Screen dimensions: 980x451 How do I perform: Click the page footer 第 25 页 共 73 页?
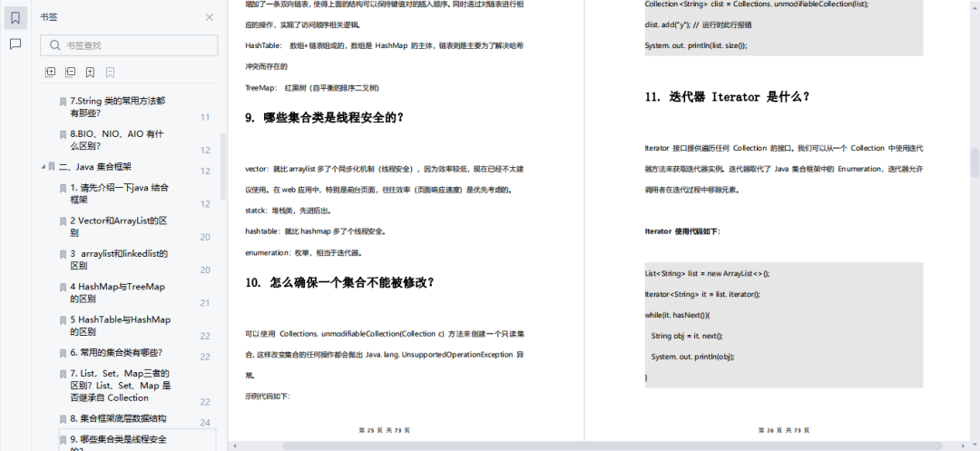pos(385,430)
